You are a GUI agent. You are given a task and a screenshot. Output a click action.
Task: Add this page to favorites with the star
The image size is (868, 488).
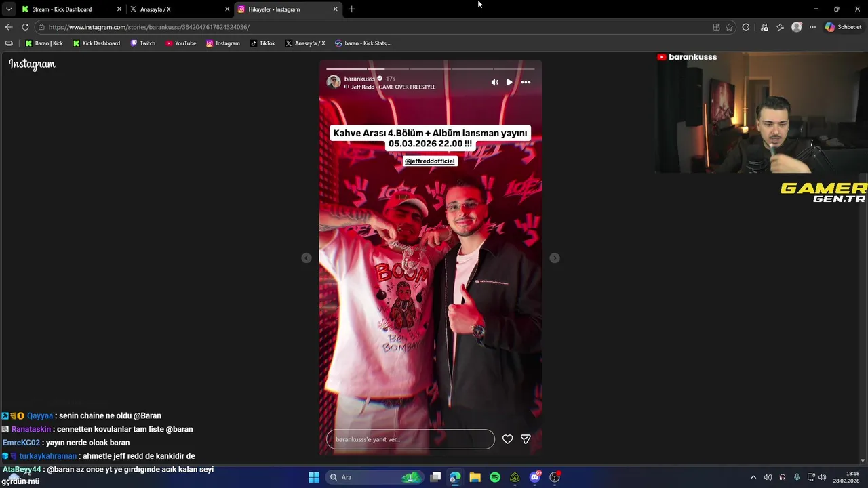729,27
